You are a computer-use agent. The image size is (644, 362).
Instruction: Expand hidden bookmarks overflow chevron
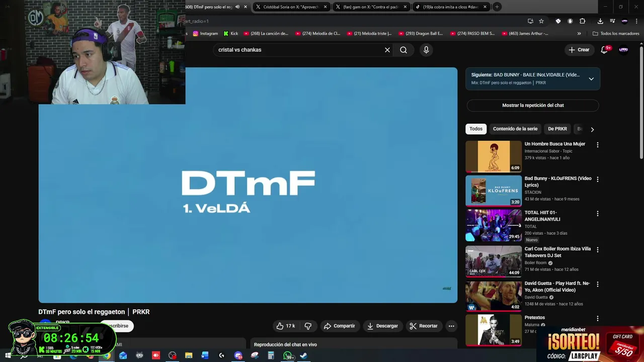(x=579, y=34)
